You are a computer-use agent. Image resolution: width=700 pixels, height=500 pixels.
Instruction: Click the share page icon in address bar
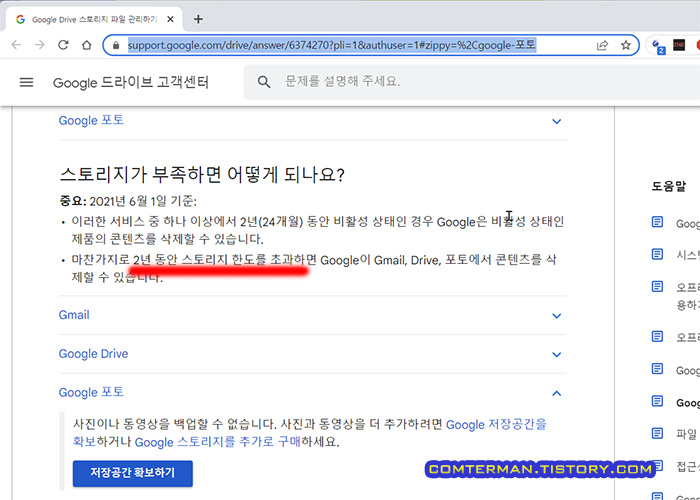(602, 45)
